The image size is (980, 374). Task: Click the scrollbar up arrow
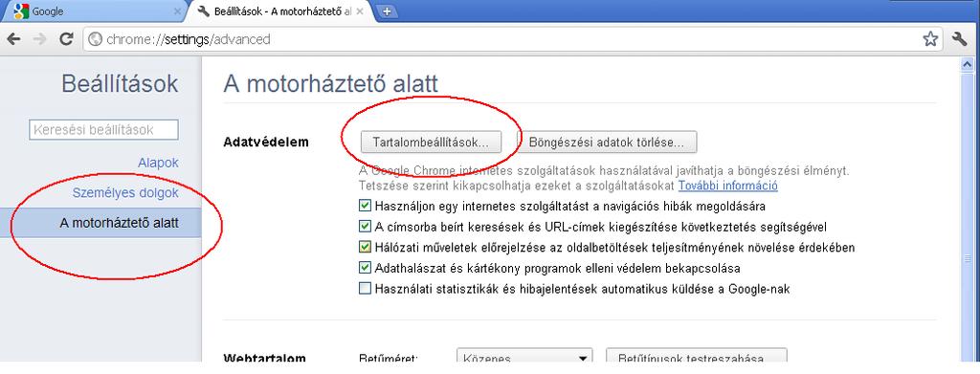(x=969, y=64)
